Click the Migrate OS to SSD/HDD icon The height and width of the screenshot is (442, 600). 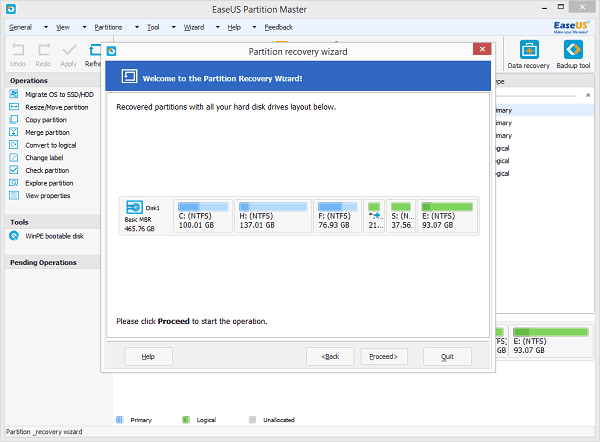point(14,94)
